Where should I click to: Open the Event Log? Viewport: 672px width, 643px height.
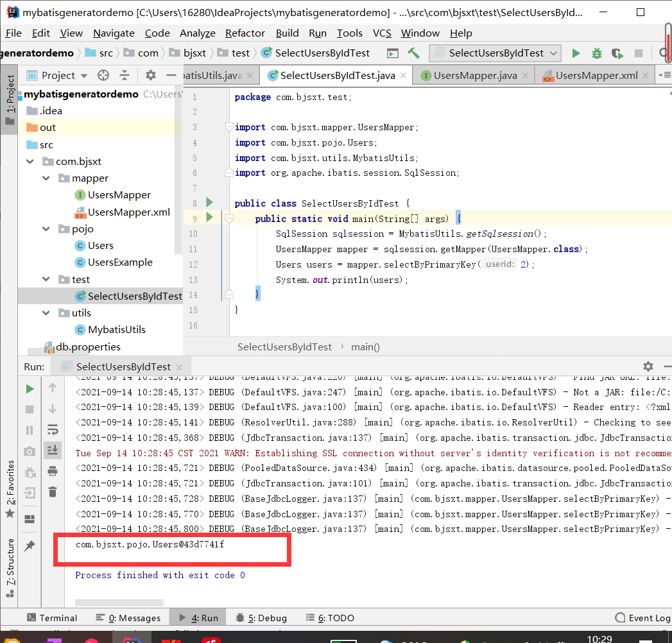pos(642,618)
